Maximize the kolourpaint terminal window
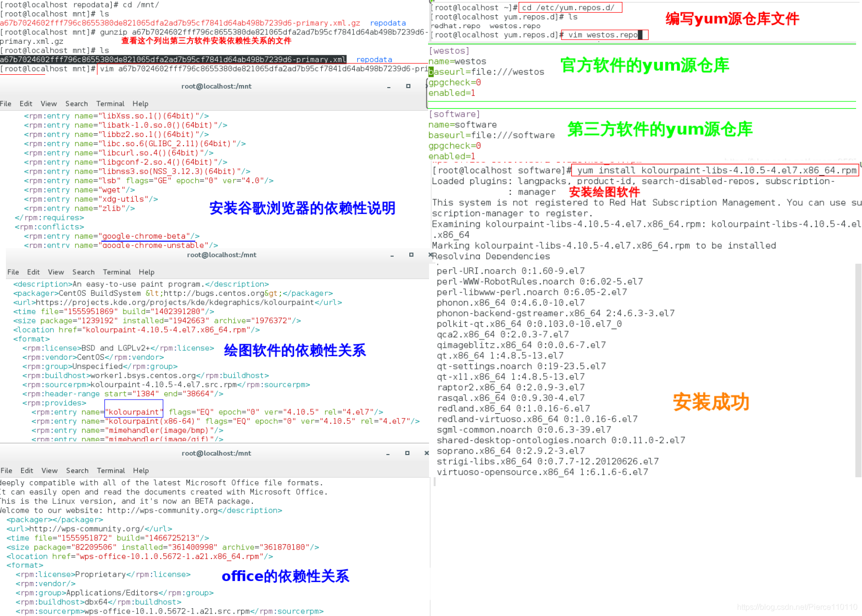The width and height of the screenshot is (862, 616). 411,255
